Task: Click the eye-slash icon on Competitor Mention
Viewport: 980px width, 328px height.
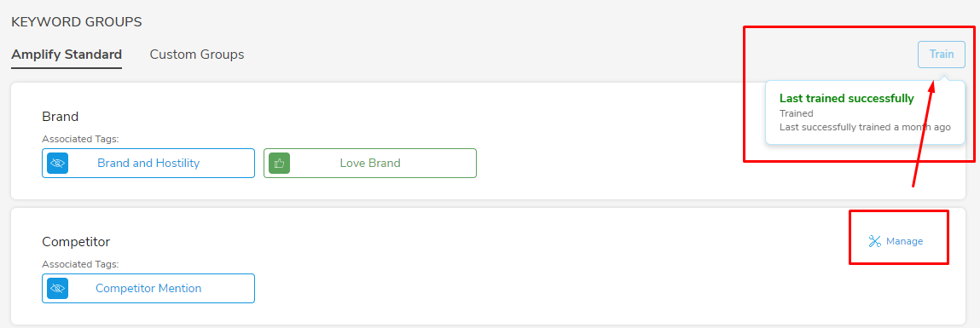Action: pos(57,288)
